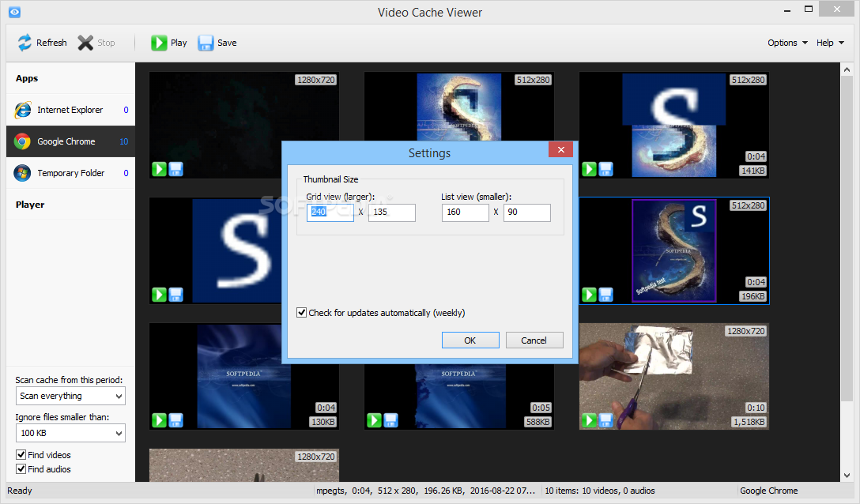
Task: Click the Ready status text
Action: 20,491
